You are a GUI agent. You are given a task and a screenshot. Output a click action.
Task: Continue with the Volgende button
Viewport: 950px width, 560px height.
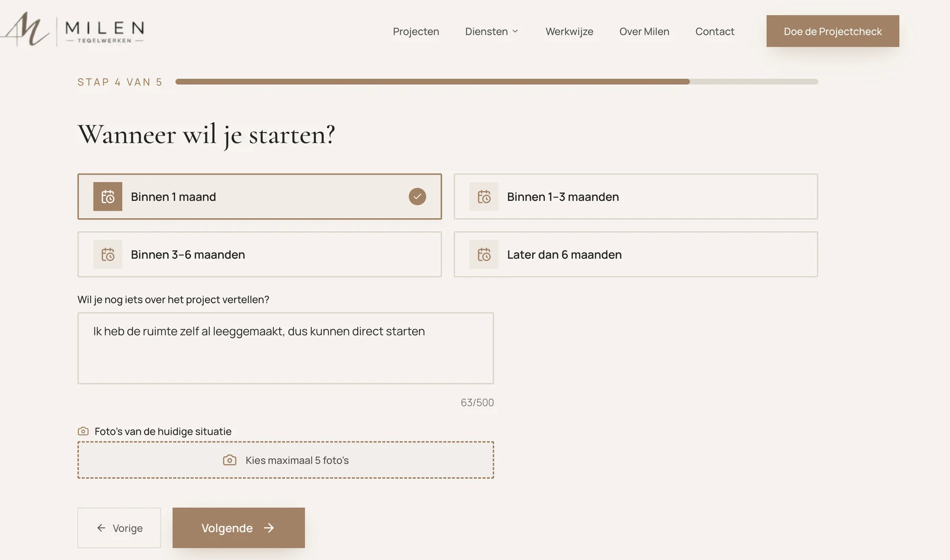point(239,528)
